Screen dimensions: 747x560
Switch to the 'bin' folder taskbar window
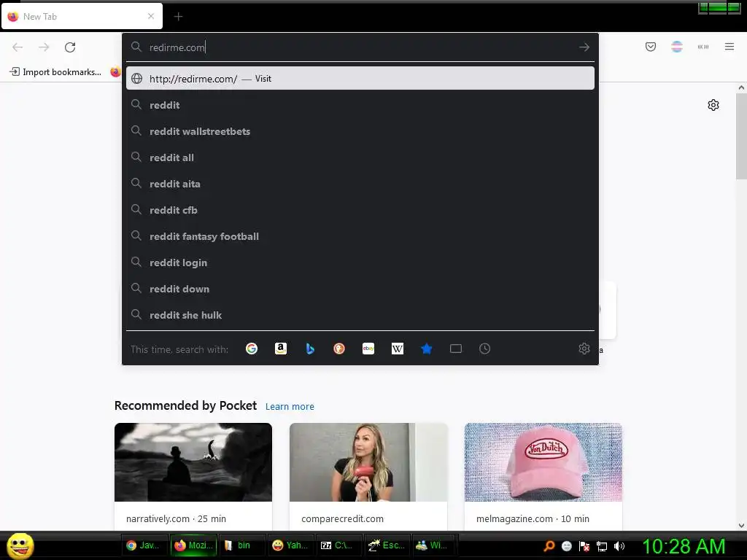[x=241, y=545]
